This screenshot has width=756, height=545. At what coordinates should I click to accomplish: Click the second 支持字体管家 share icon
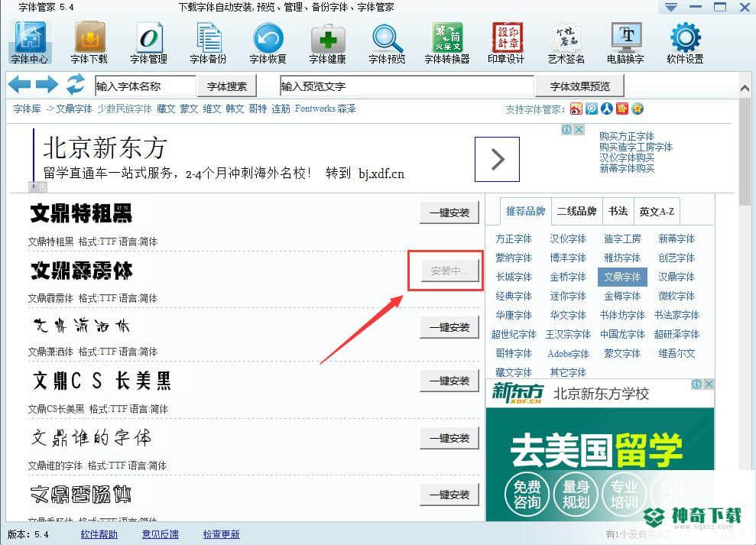point(592,109)
